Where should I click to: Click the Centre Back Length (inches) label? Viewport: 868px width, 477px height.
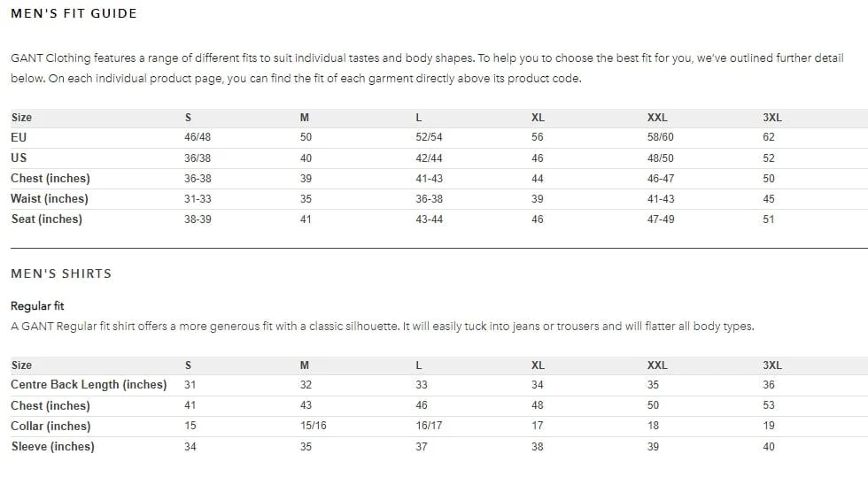click(x=89, y=385)
